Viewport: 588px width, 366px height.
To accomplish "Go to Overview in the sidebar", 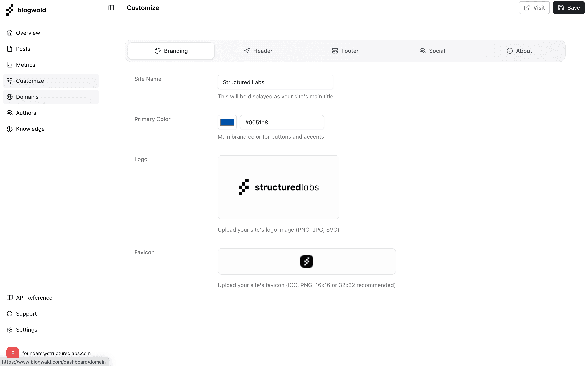I will [x=51, y=33].
